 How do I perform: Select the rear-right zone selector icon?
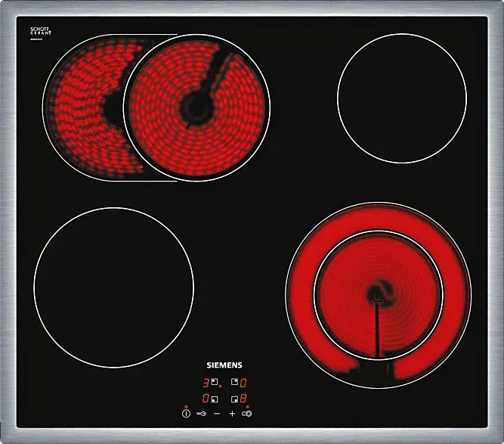pos(235,383)
